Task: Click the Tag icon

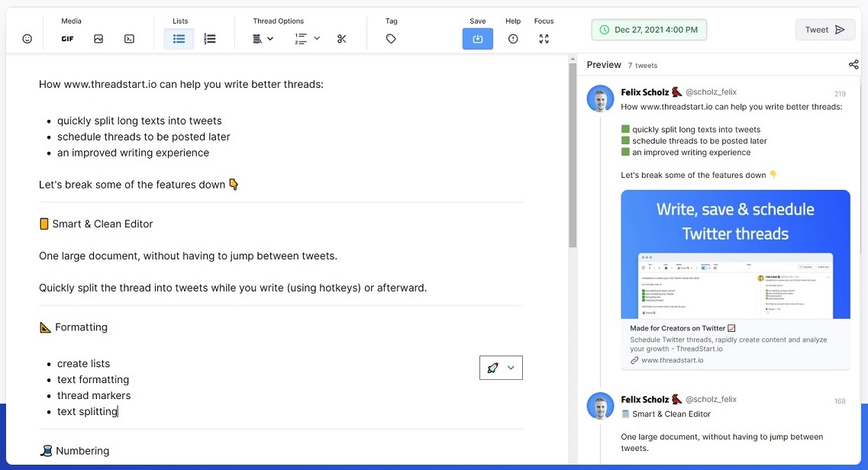Action: tap(391, 39)
